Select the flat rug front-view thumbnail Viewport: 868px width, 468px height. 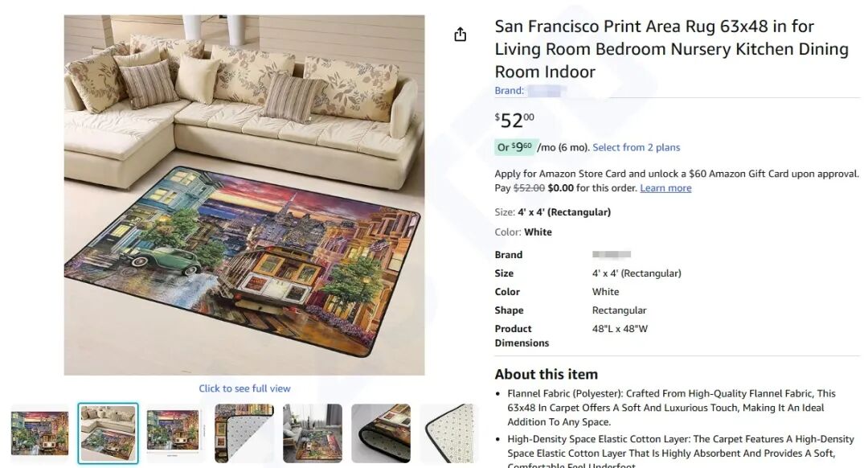(x=39, y=433)
